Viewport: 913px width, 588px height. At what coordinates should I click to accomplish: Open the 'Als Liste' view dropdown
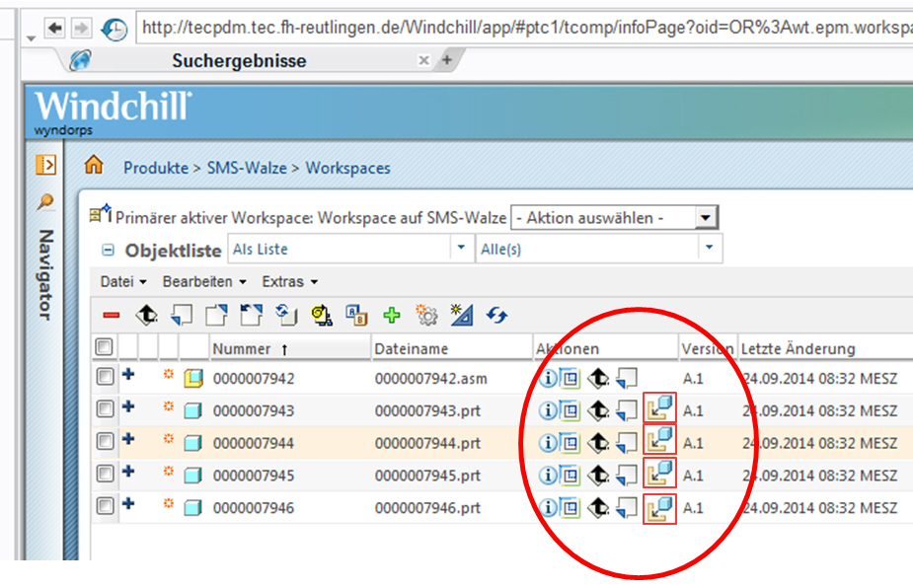coord(349,249)
